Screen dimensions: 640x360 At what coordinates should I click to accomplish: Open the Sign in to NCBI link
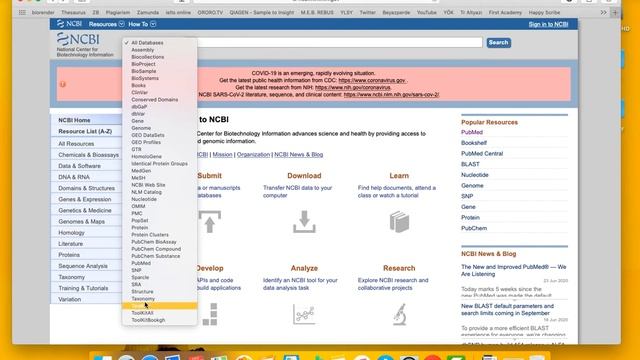click(548, 24)
